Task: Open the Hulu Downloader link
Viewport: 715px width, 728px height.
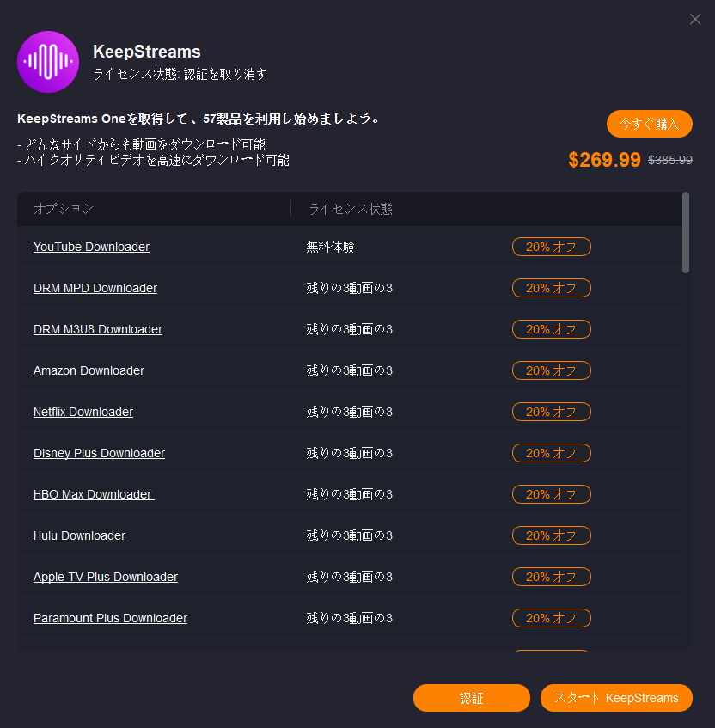Action: tap(79, 535)
